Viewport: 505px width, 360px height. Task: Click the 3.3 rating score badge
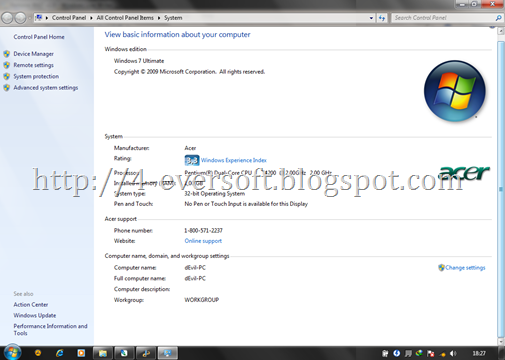(x=192, y=160)
